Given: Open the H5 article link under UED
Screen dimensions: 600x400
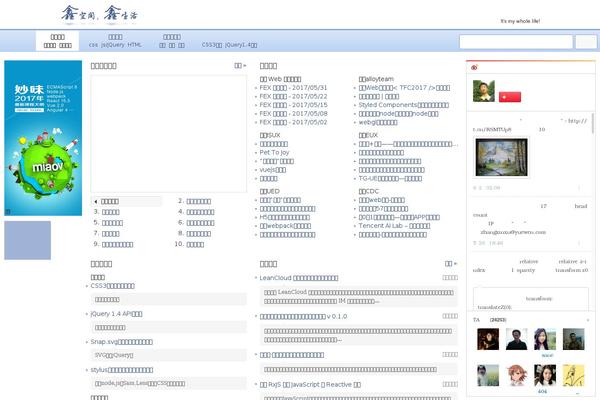Looking at the screenshot, I should pyautogui.click(x=285, y=217).
